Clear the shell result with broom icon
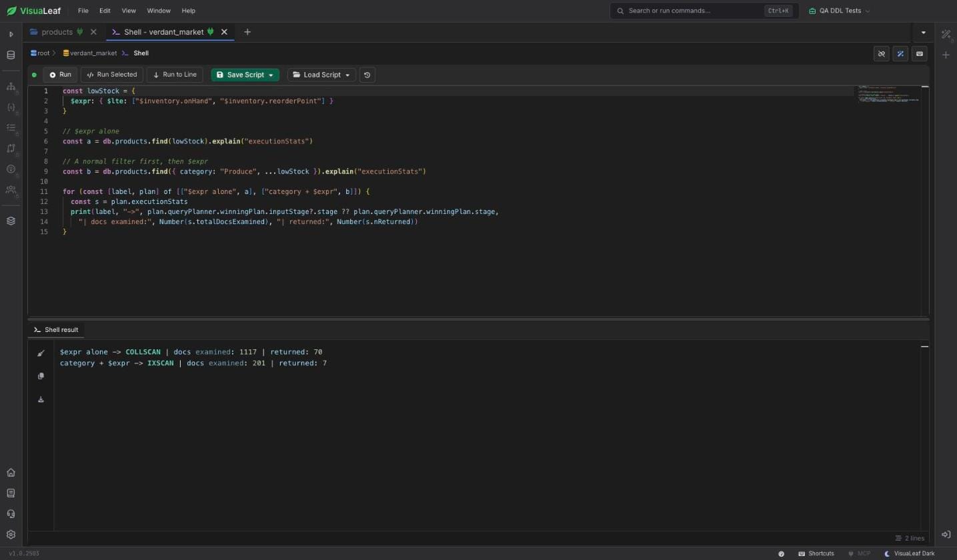Screen dimensions: 957x560 (x=41, y=353)
